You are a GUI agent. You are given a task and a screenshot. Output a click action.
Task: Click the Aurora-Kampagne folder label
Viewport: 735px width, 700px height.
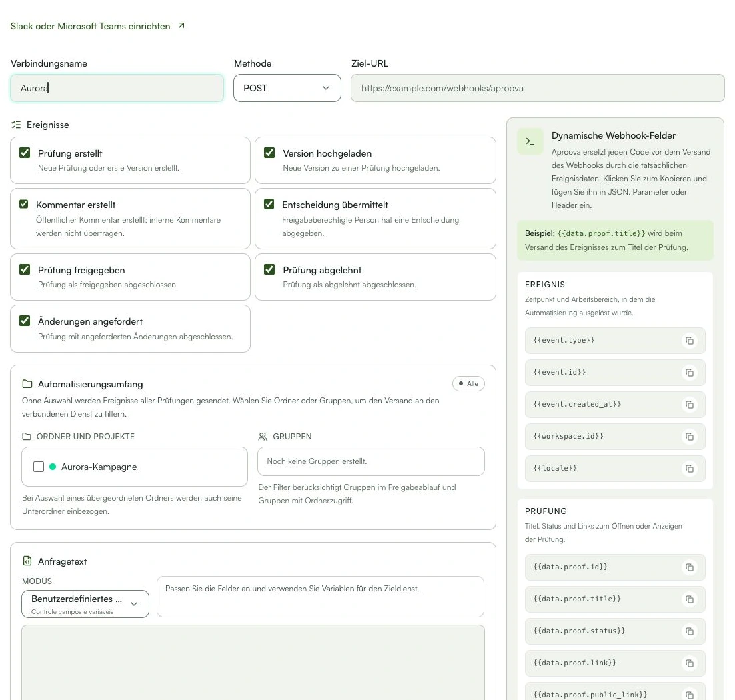[99, 467]
